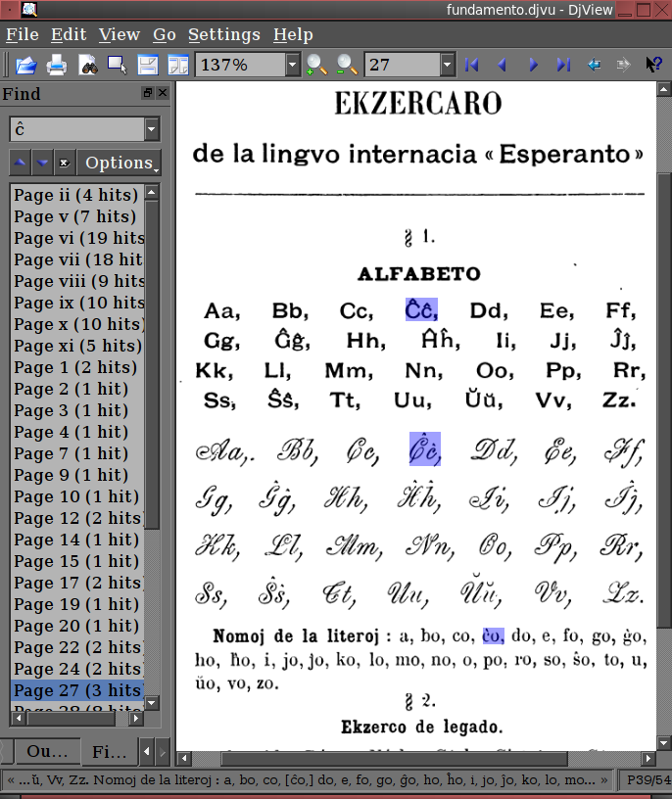Expand the Find panel Options dropdown
The width and height of the screenshot is (672, 799).
point(120,163)
